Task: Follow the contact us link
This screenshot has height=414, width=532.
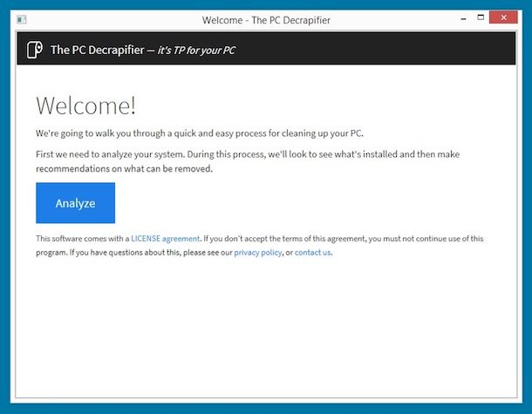Action: point(313,253)
